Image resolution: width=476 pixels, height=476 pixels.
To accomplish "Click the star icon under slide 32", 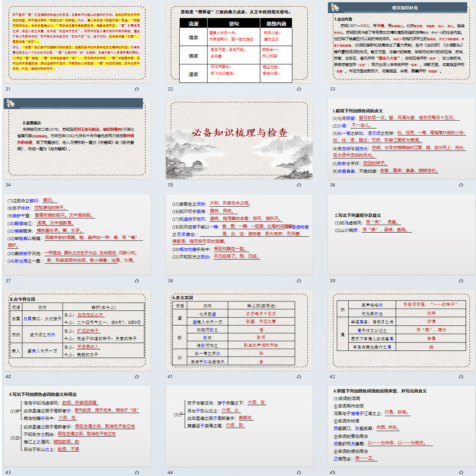I will tap(299, 89).
